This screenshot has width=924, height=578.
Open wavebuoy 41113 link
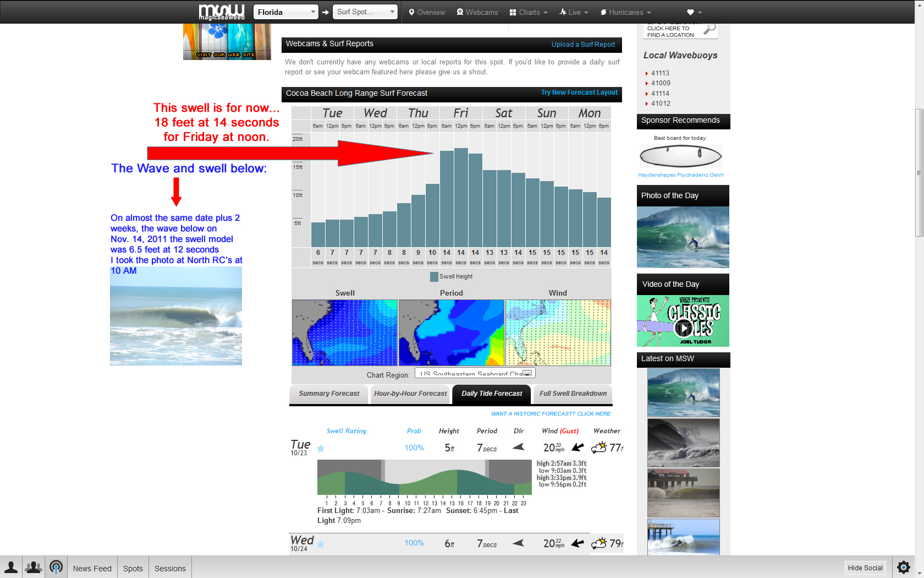click(660, 73)
